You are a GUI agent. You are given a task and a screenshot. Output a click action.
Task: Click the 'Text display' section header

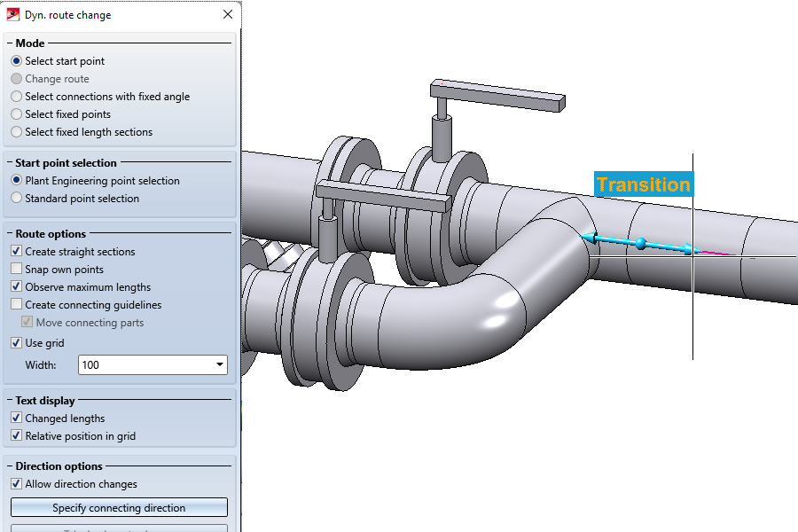coord(45,400)
